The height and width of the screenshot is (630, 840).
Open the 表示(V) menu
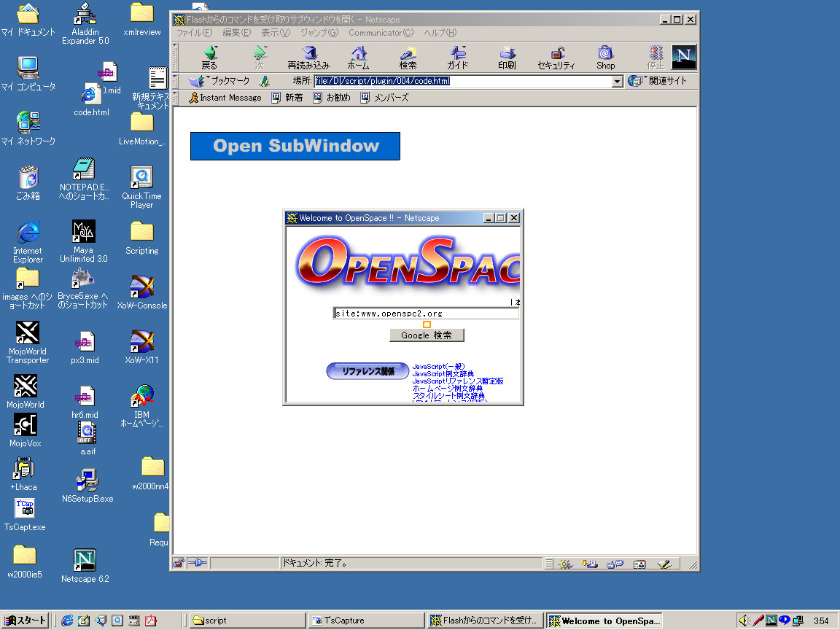tap(276, 33)
